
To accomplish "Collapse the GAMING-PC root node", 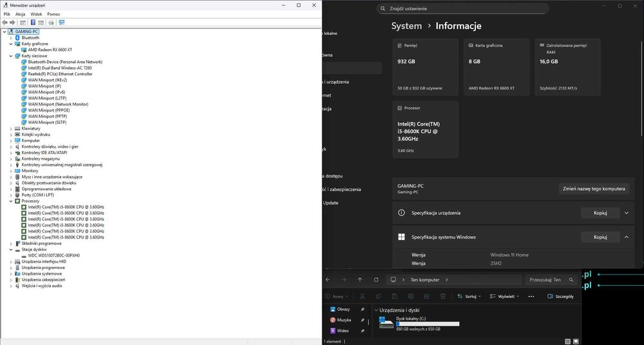I will click(5, 32).
